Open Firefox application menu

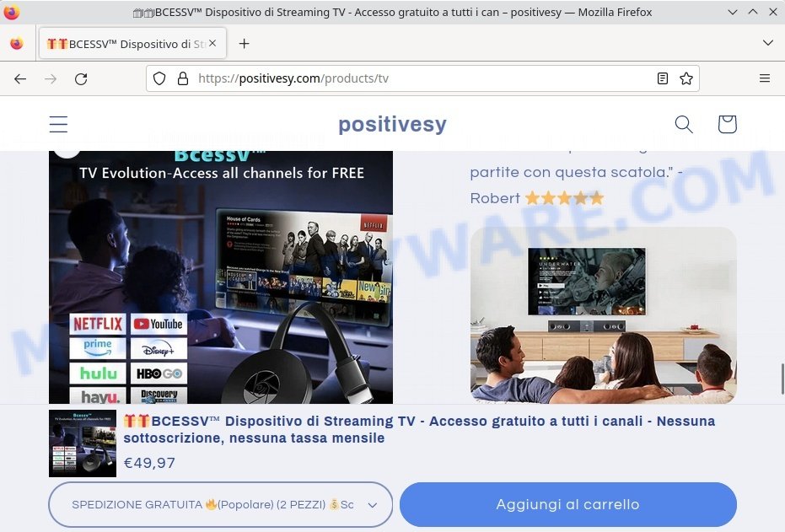765,78
